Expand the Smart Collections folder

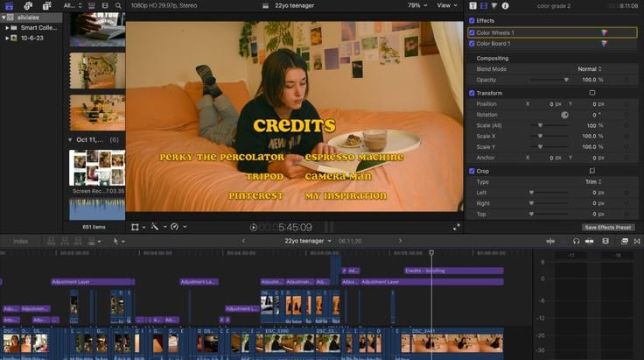[7, 27]
